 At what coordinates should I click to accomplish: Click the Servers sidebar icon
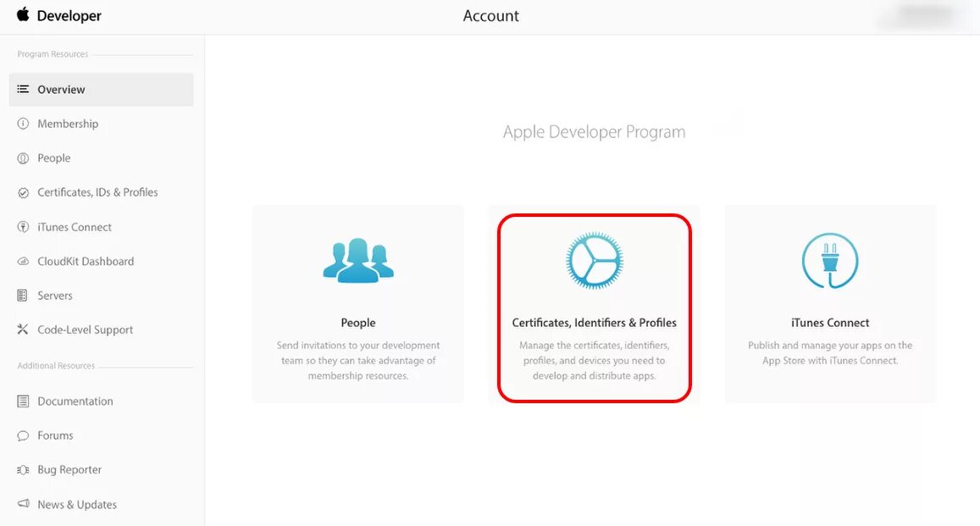pos(23,296)
